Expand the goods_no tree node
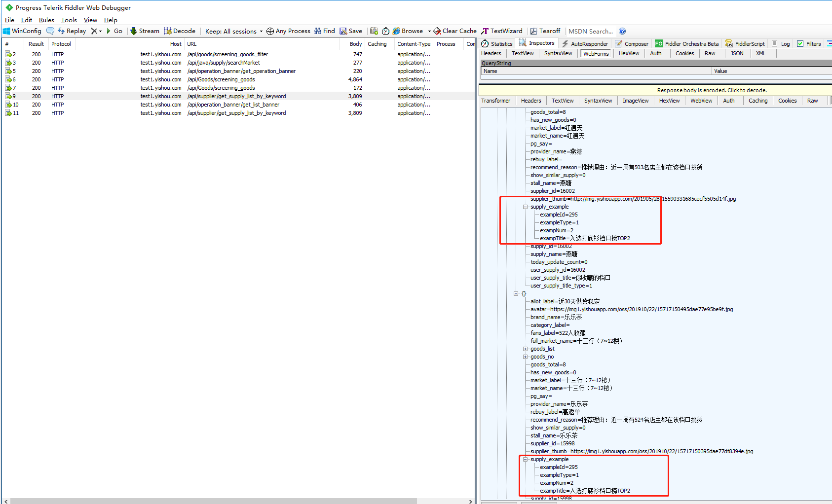832x504 pixels. 526,357
